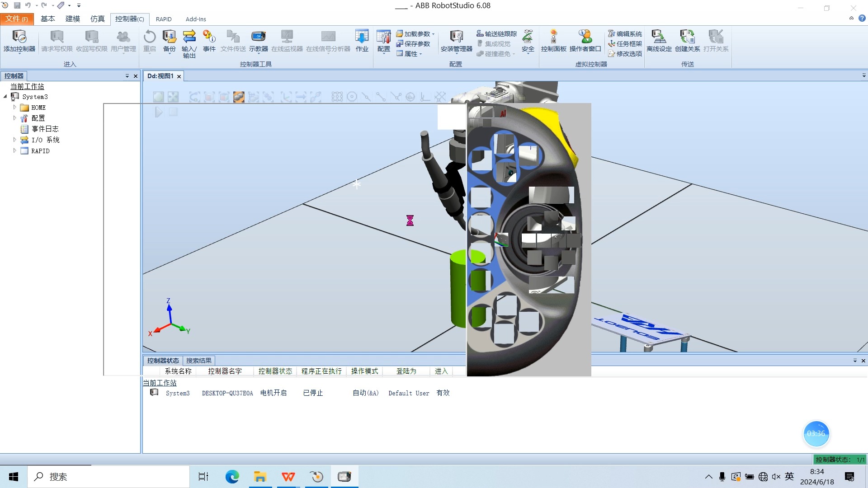
Task: Switch to the Add-Ins ribbon tab
Action: (x=196, y=19)
